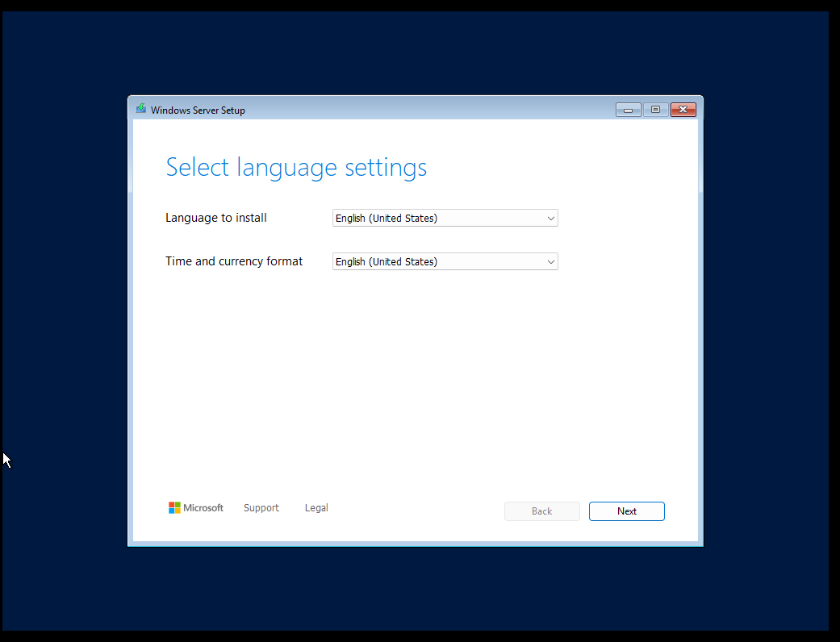Click the "Time and currency format" label
840x642 pixels.
tap(234, 261)
